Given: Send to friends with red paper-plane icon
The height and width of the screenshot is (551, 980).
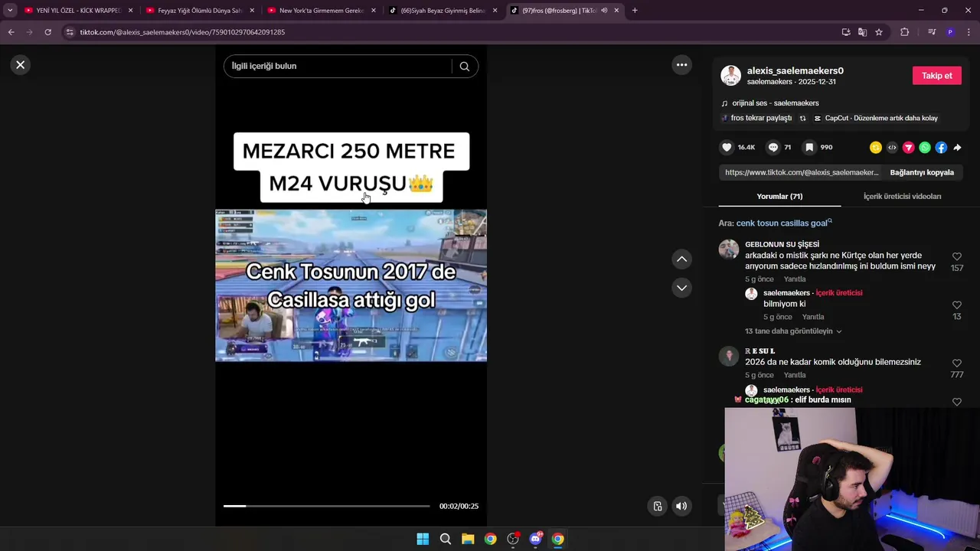Looking at the screenshot, I should [909, 148].
